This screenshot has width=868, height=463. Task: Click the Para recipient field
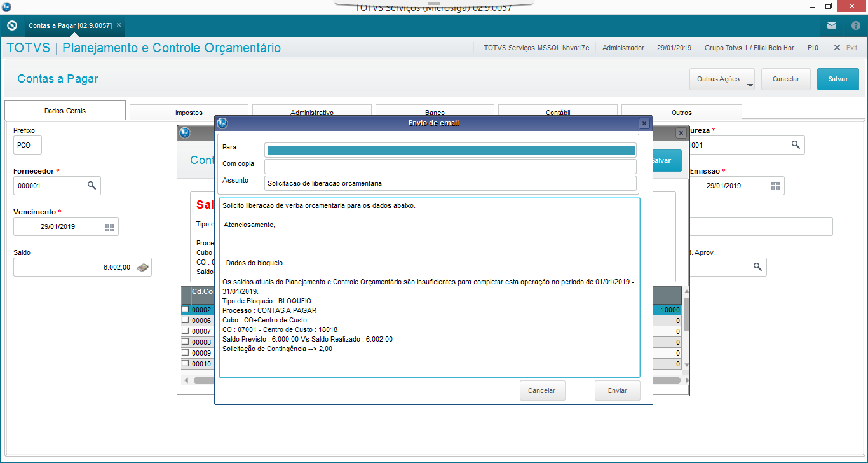[451, 150]
